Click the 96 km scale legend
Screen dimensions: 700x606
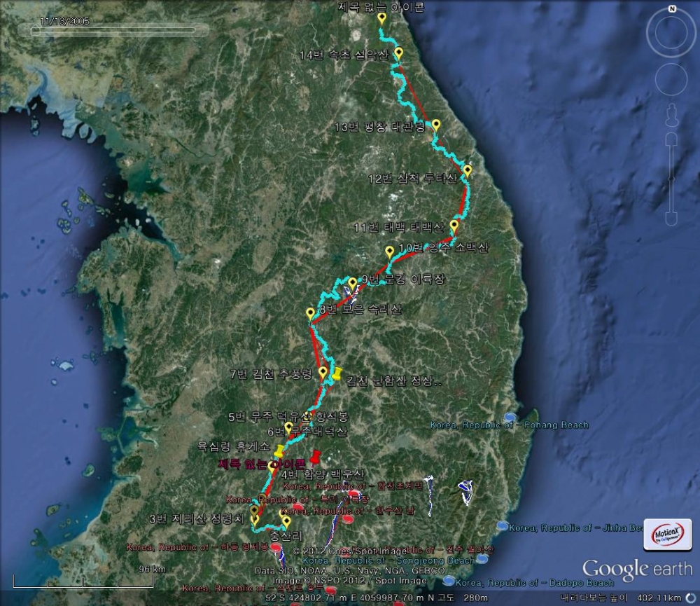click(83, 577)
